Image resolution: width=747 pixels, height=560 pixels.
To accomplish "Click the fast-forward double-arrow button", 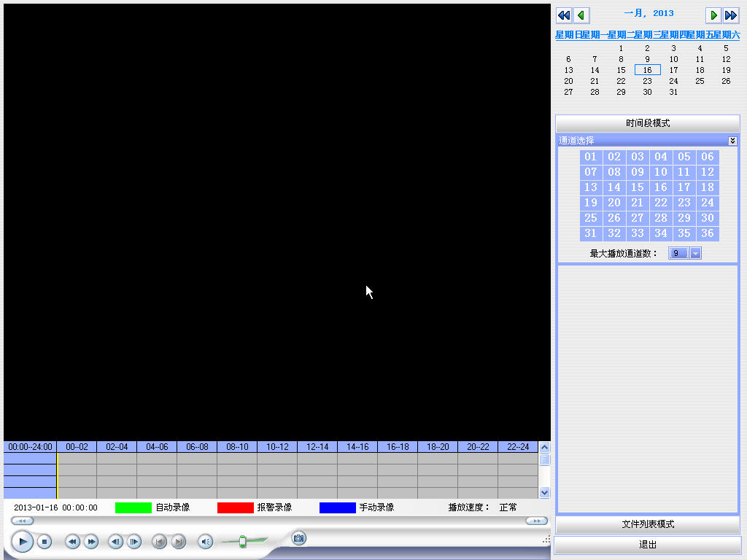I will (x=91, y=542).
